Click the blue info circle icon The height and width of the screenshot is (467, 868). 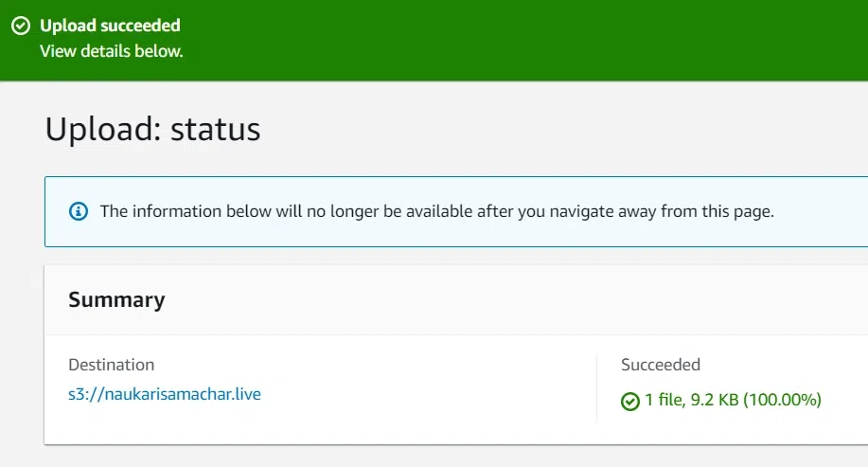(80, 211)
